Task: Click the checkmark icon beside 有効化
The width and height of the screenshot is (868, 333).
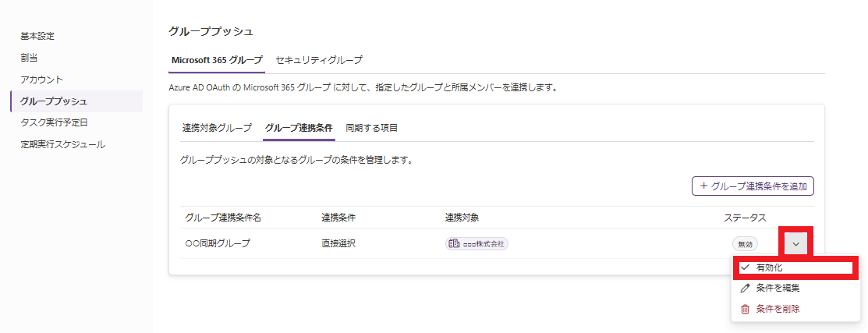Action: tap(745, 267)
